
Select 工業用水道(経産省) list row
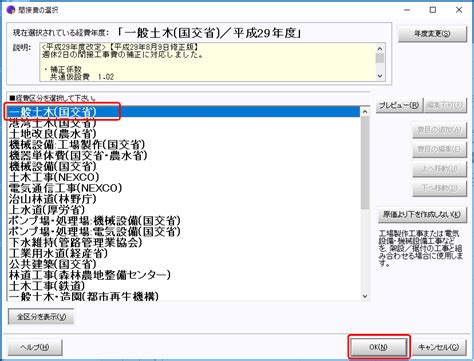(184, 253)
